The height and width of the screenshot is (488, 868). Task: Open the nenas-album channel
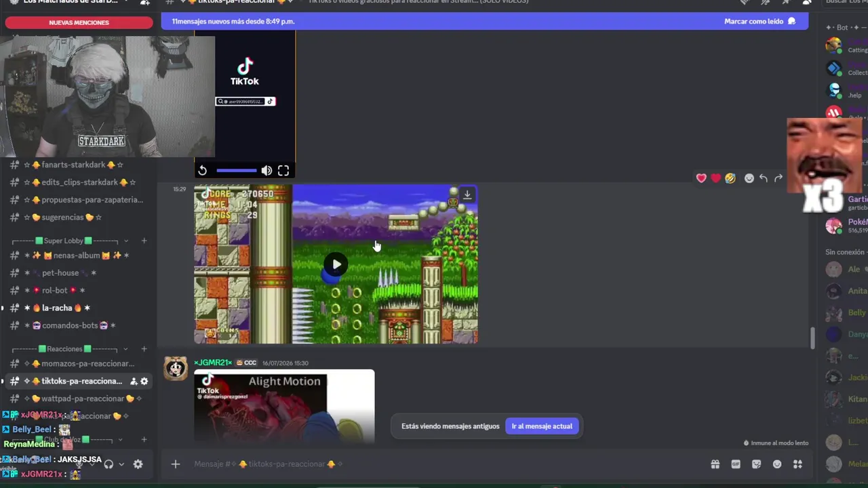pos(79,256)
